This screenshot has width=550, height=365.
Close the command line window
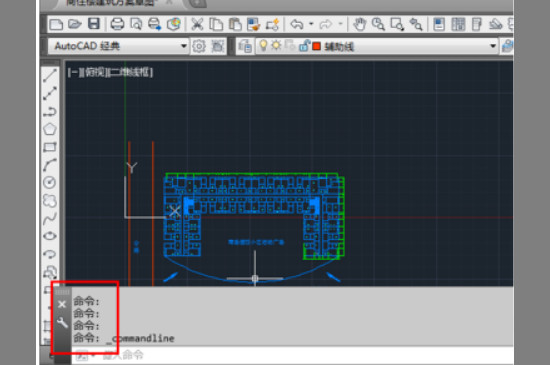point(62,304)
